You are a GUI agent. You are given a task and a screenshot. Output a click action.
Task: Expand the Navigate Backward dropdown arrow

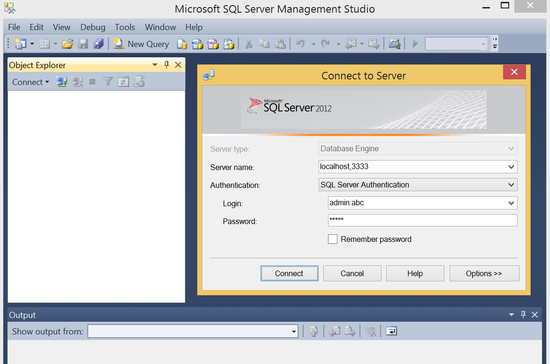[x=362, y=44]
